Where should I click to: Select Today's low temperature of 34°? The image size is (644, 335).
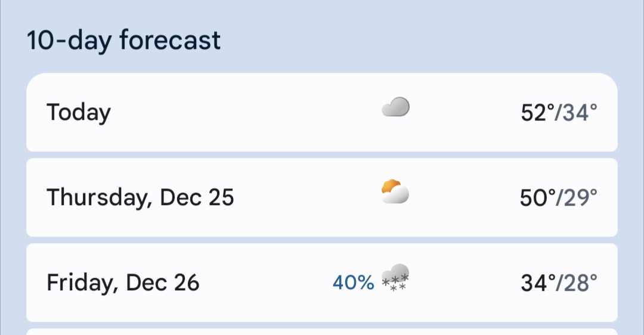click(578, 113)
